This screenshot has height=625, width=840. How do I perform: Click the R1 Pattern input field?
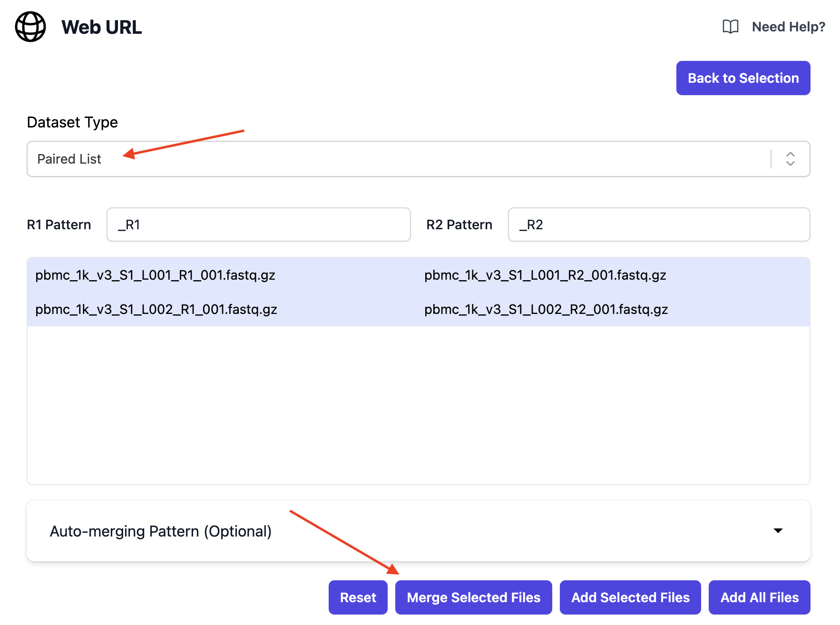(258, 224)
